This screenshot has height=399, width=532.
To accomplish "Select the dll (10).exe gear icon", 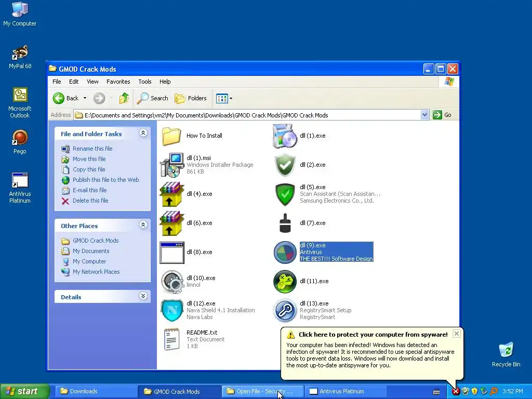I will coord(171,282).
